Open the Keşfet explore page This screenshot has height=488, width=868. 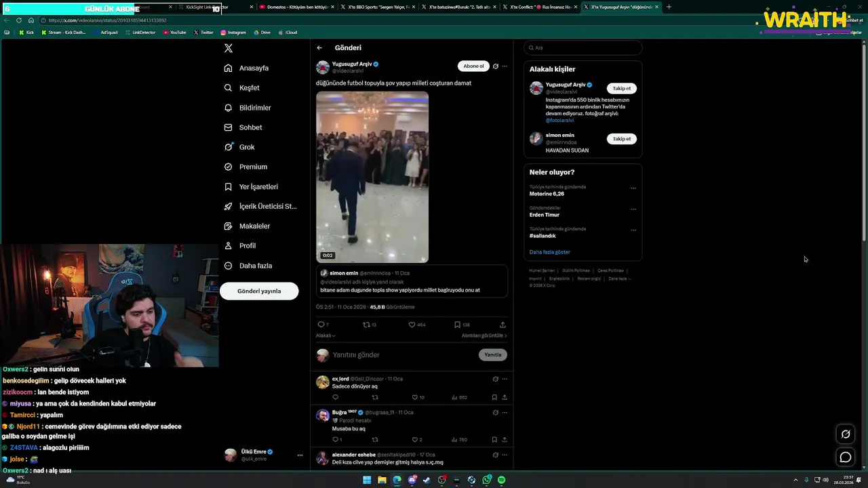242,87
